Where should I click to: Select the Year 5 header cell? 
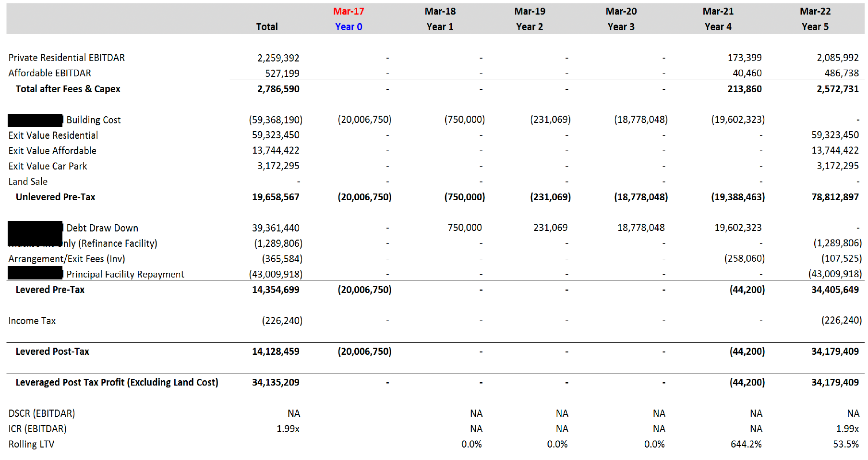815,27
